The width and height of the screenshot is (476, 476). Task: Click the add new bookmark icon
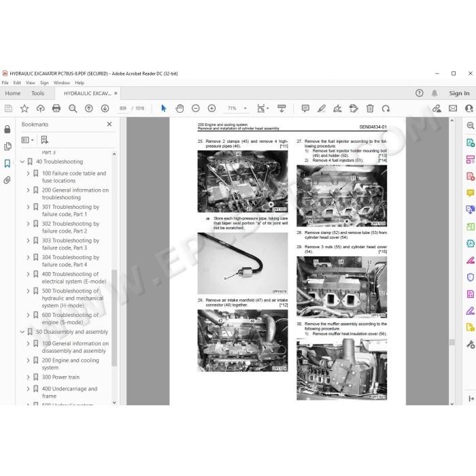tap(45, 139)
